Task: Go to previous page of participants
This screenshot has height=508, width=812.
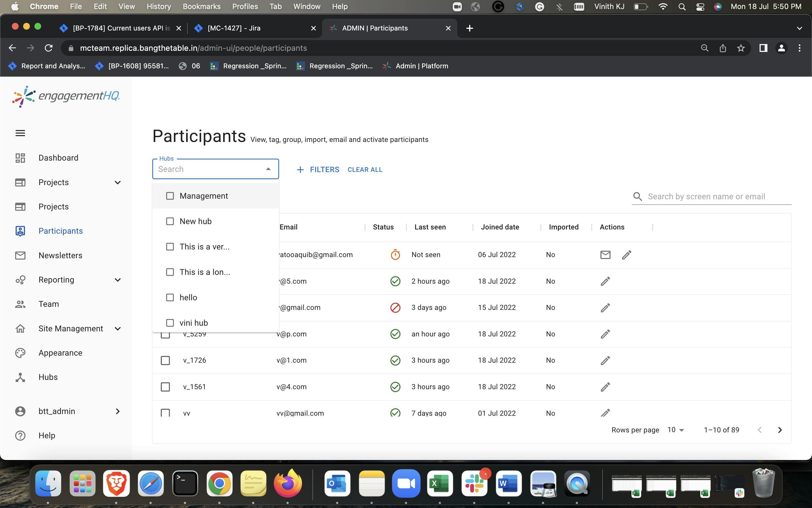Action: 760,430
